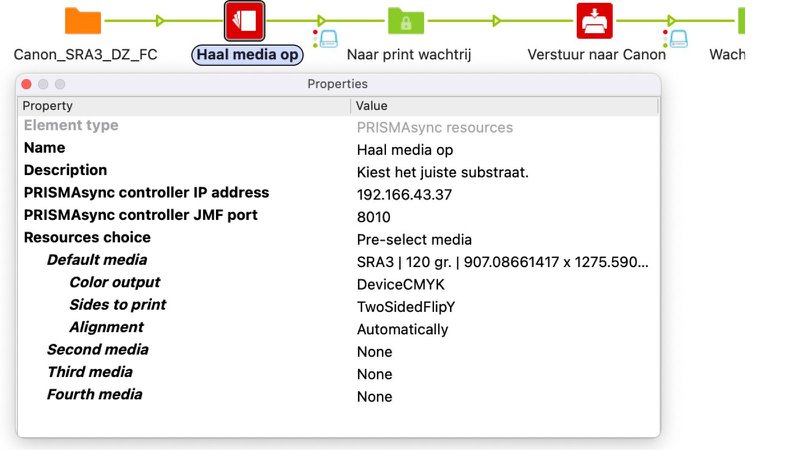Select the Second media property row

(98, 350)
